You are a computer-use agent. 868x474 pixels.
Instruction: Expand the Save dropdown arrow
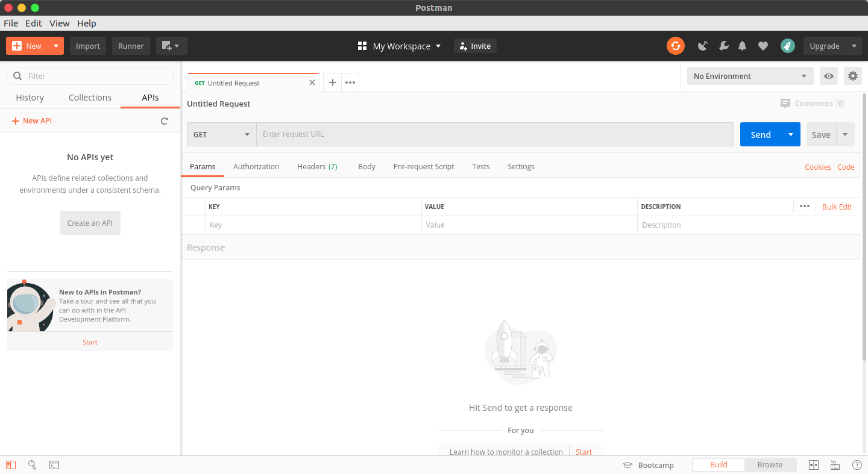pyautogui.click(x=845, y=134)
